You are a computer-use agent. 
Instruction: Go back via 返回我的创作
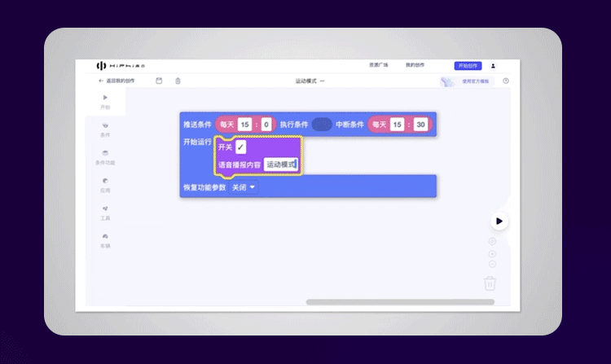click(116, 81)
